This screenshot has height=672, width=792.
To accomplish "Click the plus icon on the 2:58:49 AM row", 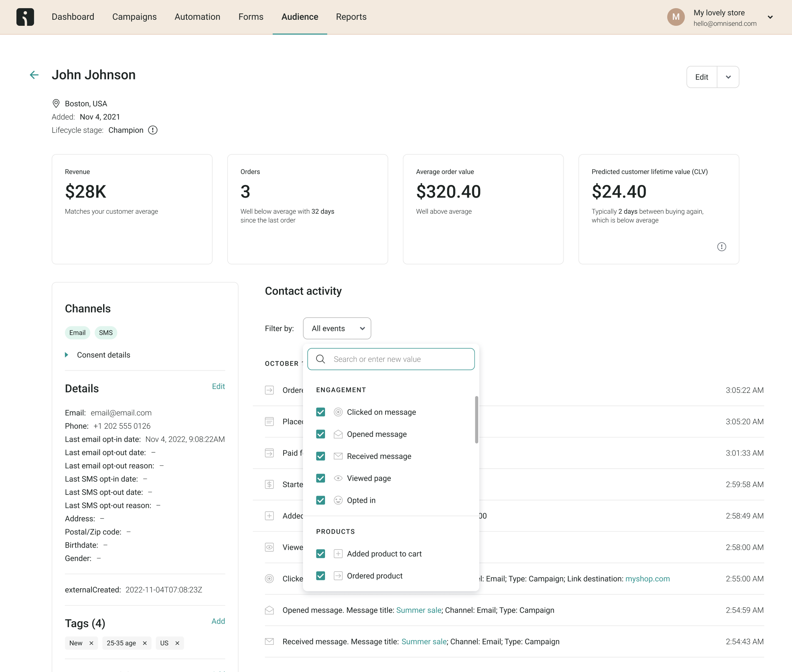I will (270, 516).
